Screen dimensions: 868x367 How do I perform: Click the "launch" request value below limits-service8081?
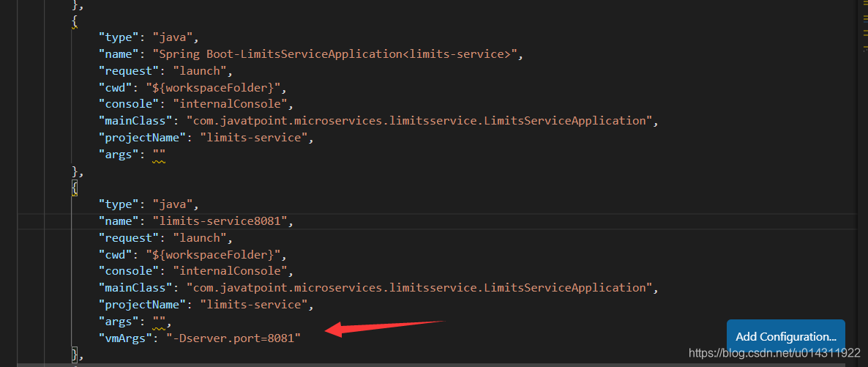click(x=199, y=238)
